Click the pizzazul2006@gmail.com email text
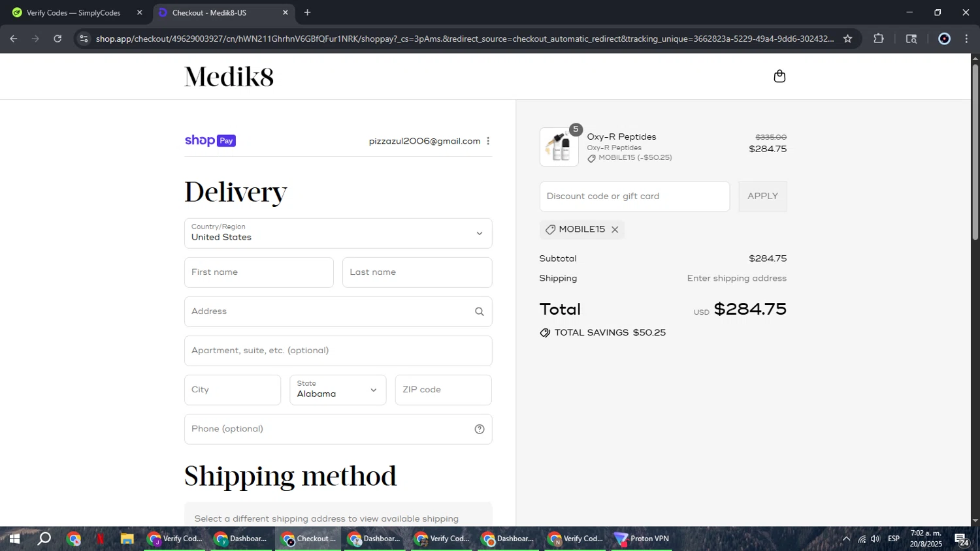980x551 pixels. pyautogui.click(x=425, y=141)
